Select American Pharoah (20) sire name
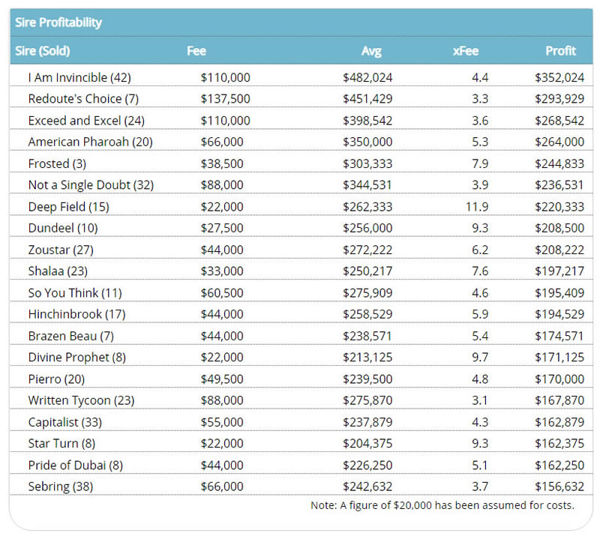600x536 pixels. coord(90,142)
